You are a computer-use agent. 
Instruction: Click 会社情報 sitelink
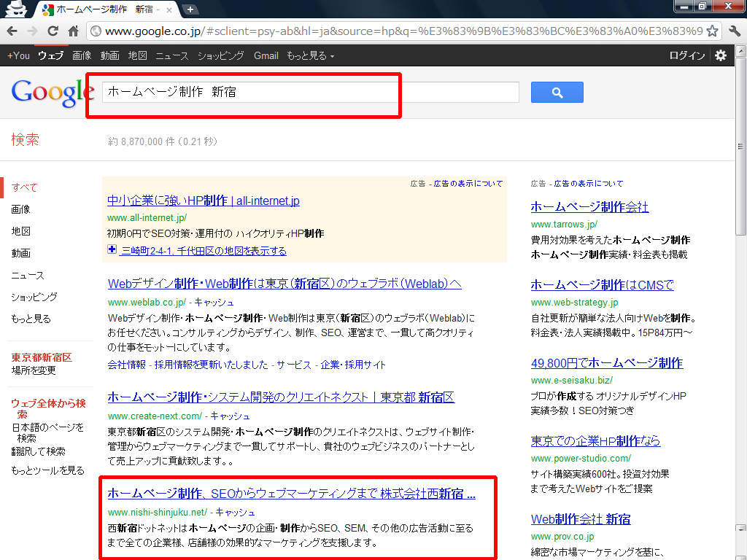[126, 365]
